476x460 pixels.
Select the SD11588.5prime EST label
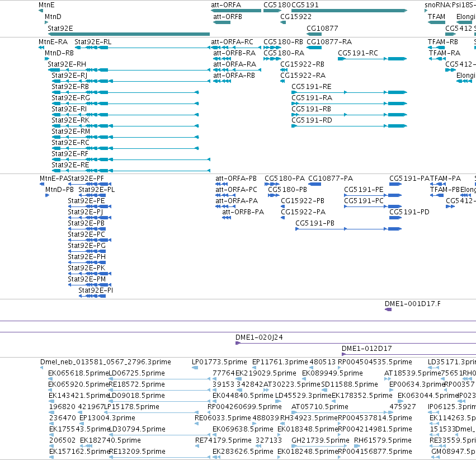(350, 384)
